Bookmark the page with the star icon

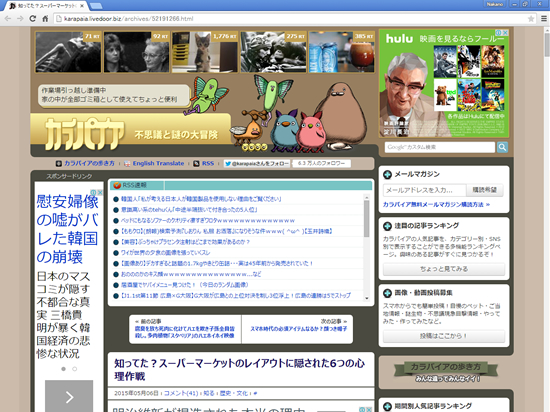point(531,19)
